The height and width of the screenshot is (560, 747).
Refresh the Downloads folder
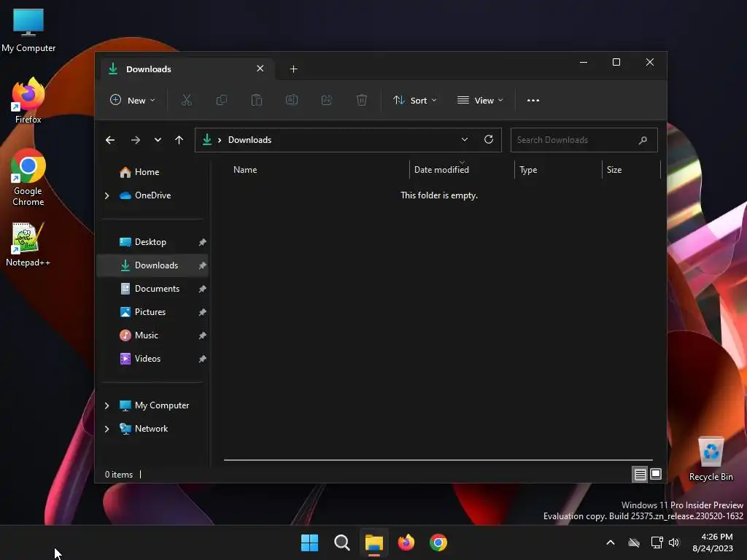click(489, 139)
